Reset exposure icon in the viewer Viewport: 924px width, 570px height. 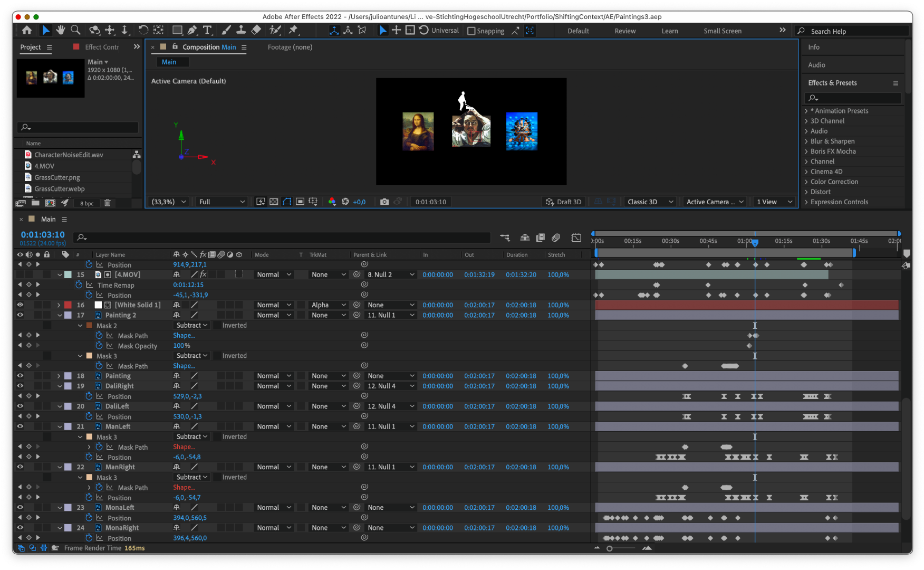[x=345, y=202]
